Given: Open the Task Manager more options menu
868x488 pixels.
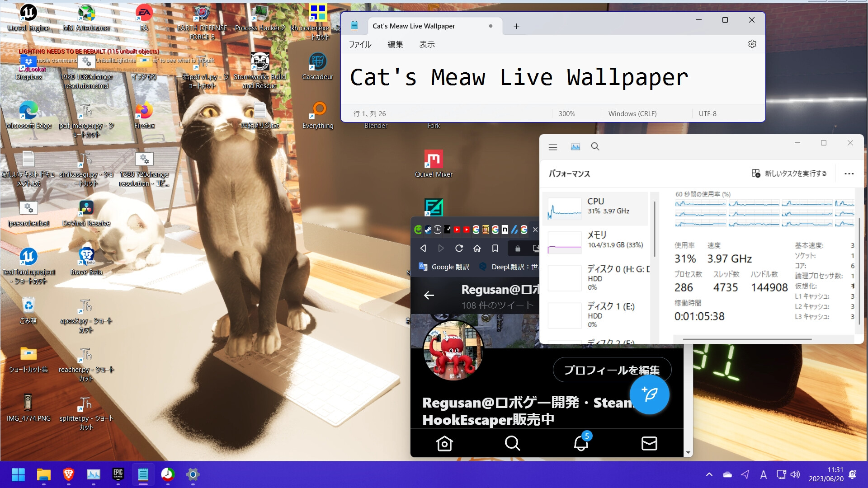Looking at the screenshot, I should pyautogui.click(x=849, y=174).
